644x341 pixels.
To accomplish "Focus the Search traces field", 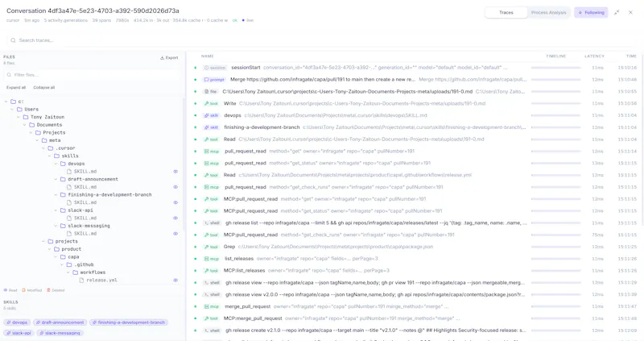I will (x=320, y=40).
